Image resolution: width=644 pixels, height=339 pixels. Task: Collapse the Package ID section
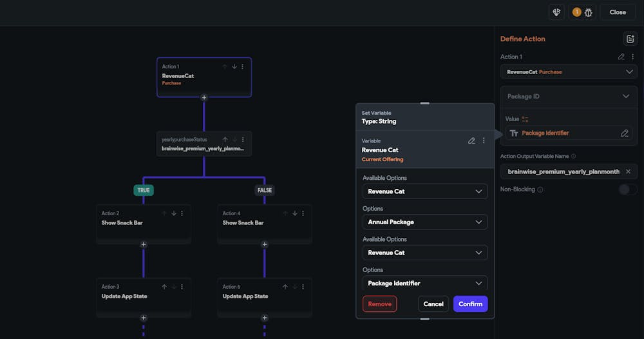click(x=625, y=97)
